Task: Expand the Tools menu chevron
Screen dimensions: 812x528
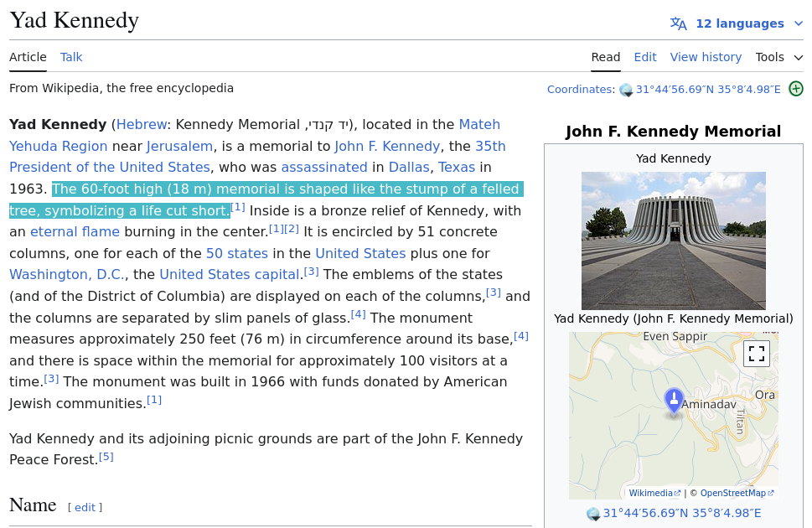Action: coord(798,58)
